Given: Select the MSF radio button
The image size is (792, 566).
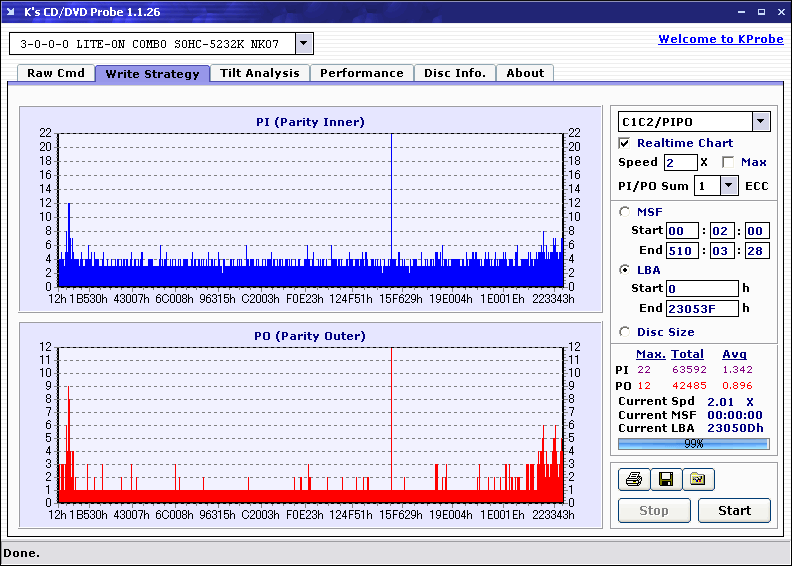Looking at the screenshot, I should tap(625, 211).
